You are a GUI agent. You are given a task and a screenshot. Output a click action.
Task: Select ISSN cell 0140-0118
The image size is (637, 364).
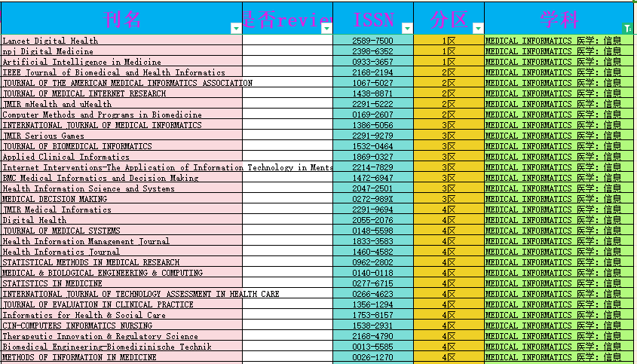pyautogui.click(x=373, y=273)
